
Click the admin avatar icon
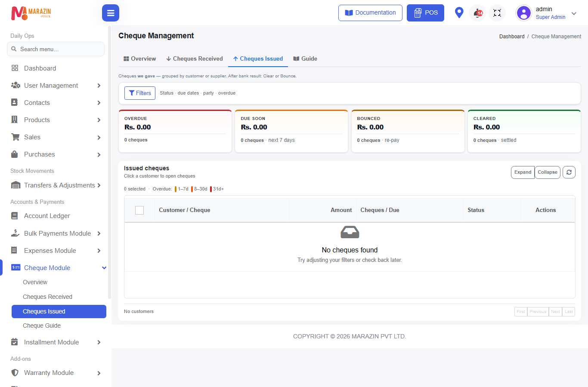[x=524, y=13]
